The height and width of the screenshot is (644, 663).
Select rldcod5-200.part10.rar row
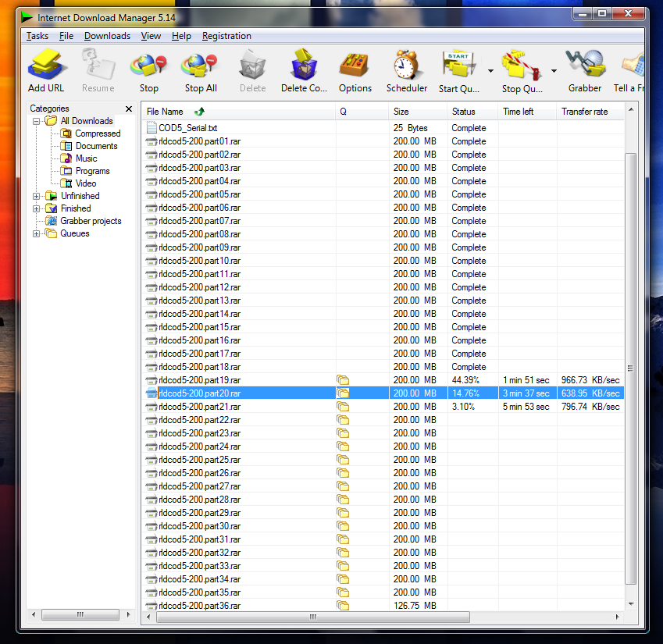383,261
